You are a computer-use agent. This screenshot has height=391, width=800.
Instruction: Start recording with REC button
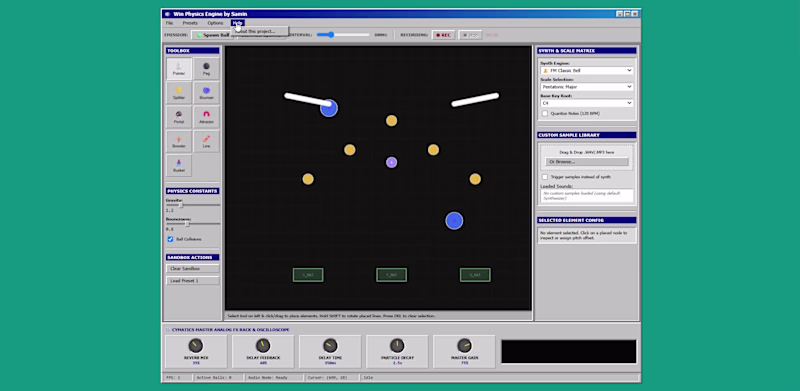tap(443, 35)
